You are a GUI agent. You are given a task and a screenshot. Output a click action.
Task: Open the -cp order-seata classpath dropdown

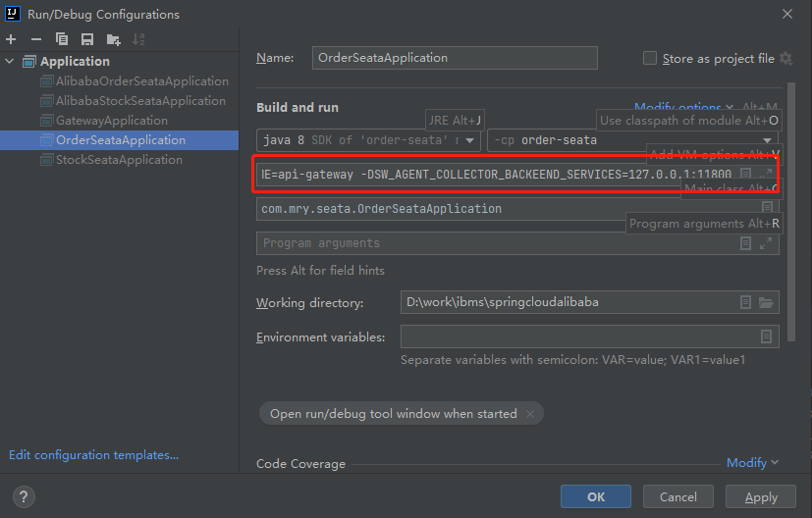[633, 140]
